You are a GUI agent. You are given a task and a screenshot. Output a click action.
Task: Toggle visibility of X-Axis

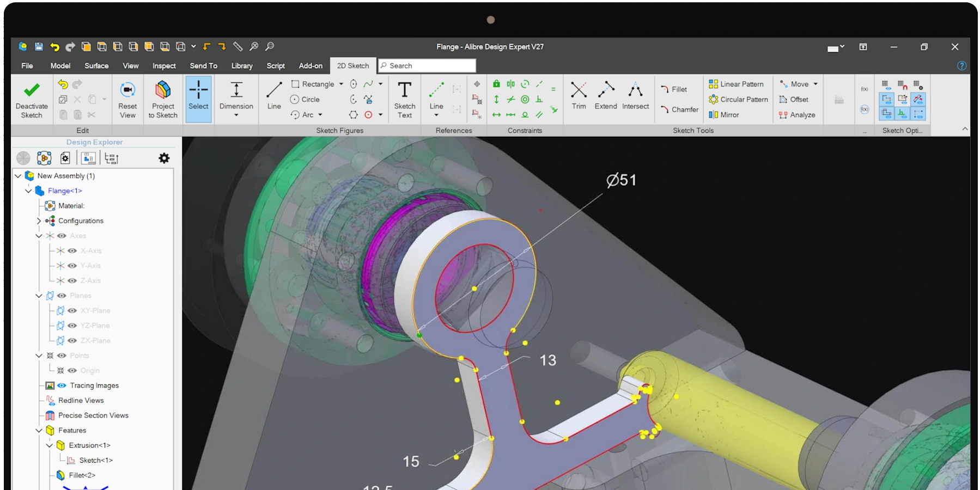click(72, 250)
